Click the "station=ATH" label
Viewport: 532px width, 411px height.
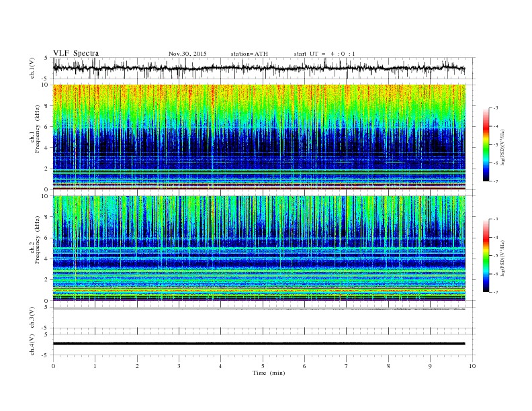pos(249,54)
